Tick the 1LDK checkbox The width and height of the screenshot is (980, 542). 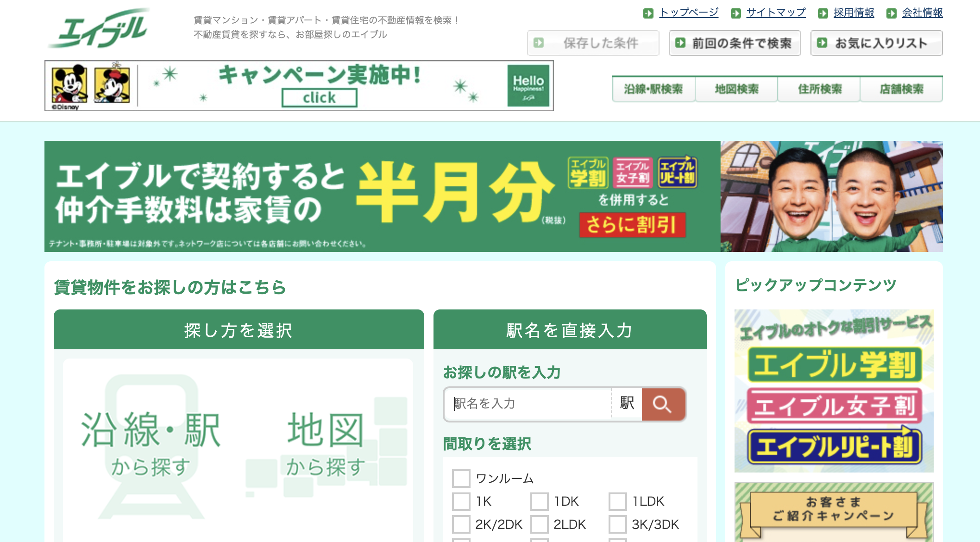click(x=618, y=501)
